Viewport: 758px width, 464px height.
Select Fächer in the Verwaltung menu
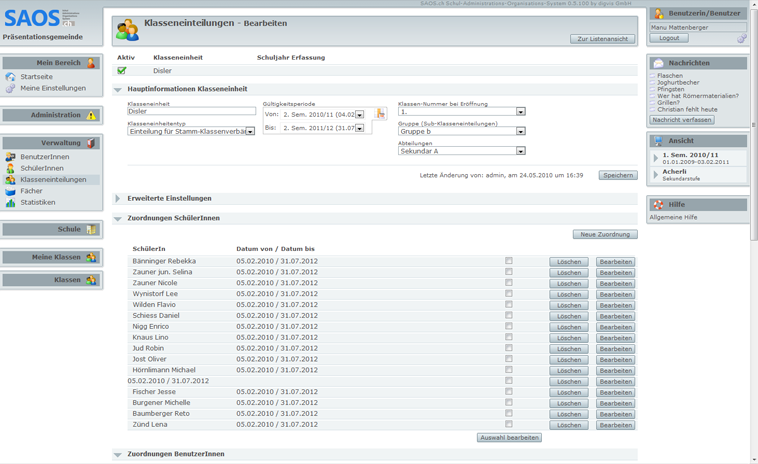pyautogui.click(x=31, y=191)
